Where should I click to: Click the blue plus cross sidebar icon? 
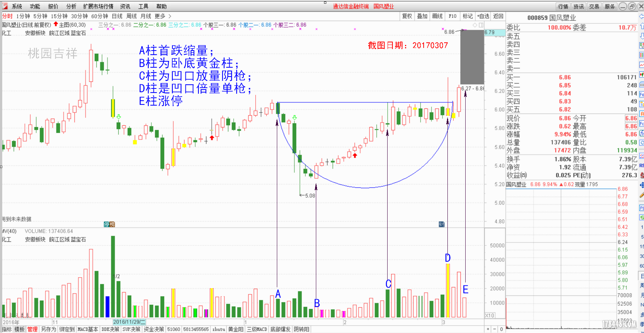point(642,185)
